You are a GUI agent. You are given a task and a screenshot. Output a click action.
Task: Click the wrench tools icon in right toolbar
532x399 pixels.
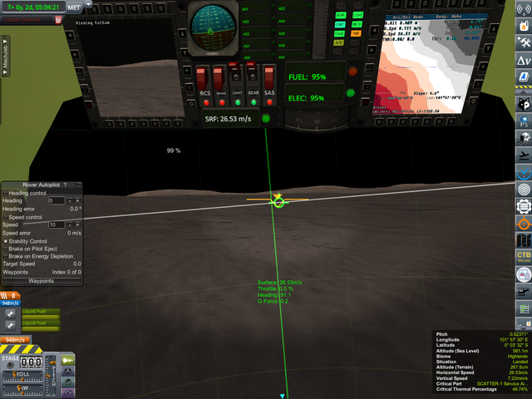coord(524,41)
